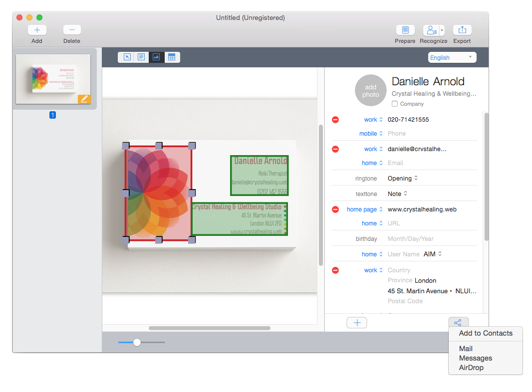
Task: Click the Export share icon
Action: [x=462, y=30]
